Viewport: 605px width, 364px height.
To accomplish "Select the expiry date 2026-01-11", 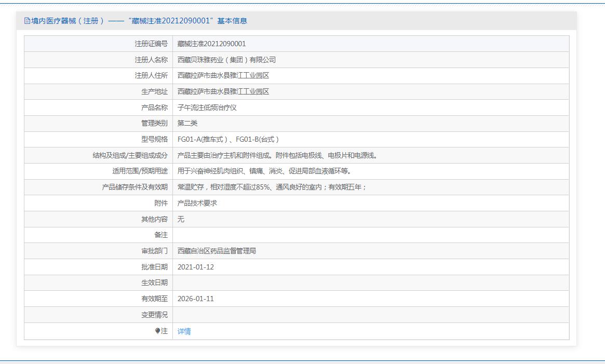I will click(x=195, y=299).
